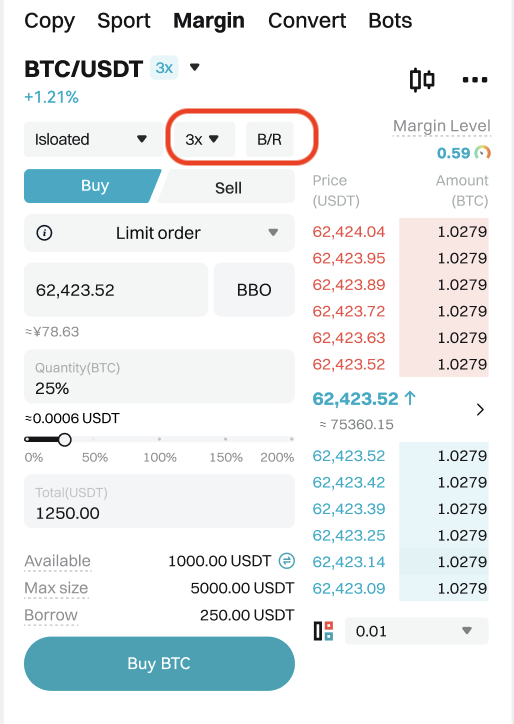Click the quantity slider handle
514x724 pixels.
(x=65, y=440)
